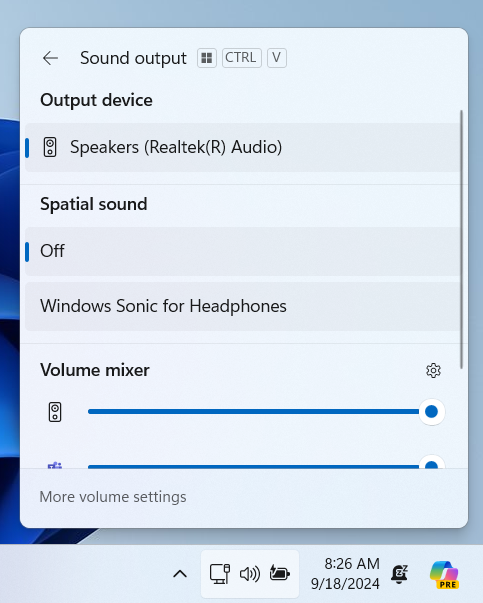Click the Teams app icon in volume mixer

pos(55,465)
